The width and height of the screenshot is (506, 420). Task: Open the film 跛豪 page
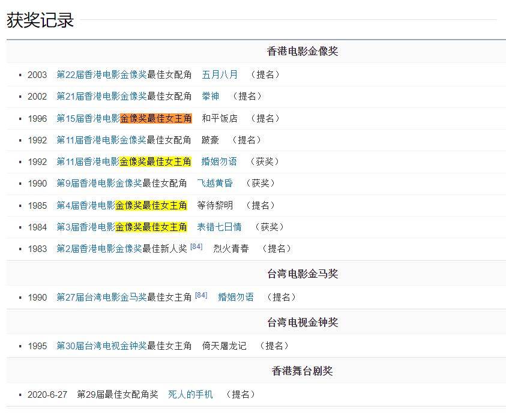(210, 140)
